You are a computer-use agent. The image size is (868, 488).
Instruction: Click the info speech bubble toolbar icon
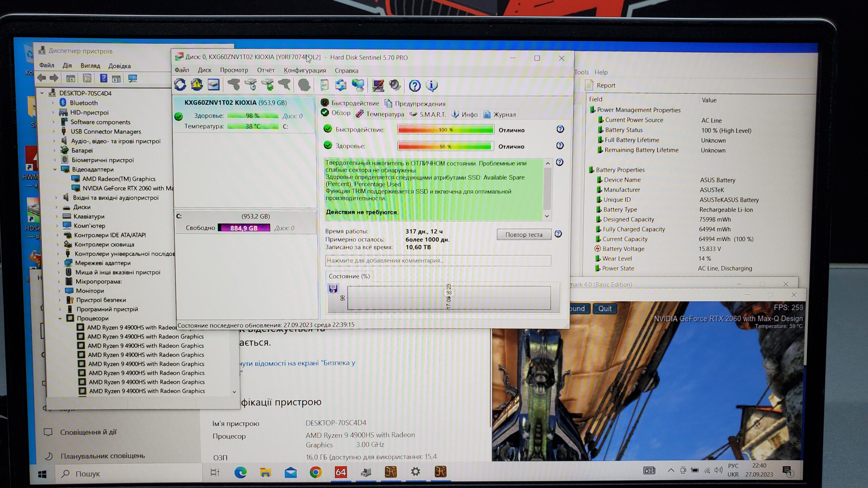coord(431,86)
